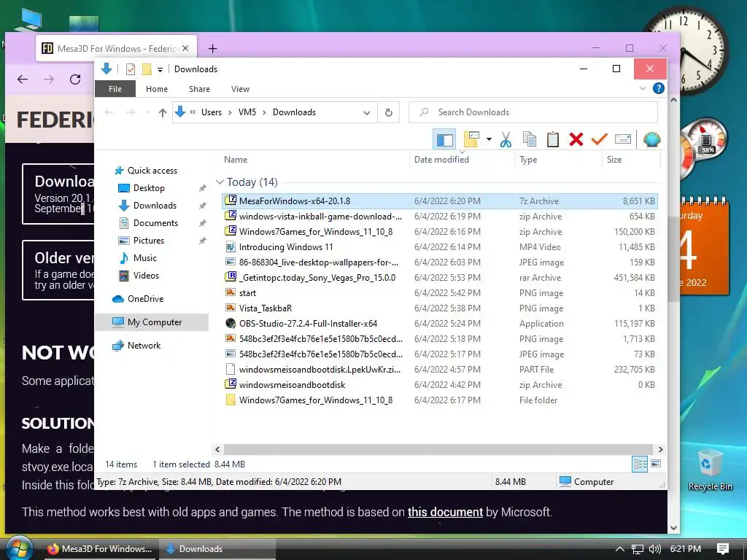Open Documents in the navigation pane
This screenshot has height=560, width=747.
156,223
